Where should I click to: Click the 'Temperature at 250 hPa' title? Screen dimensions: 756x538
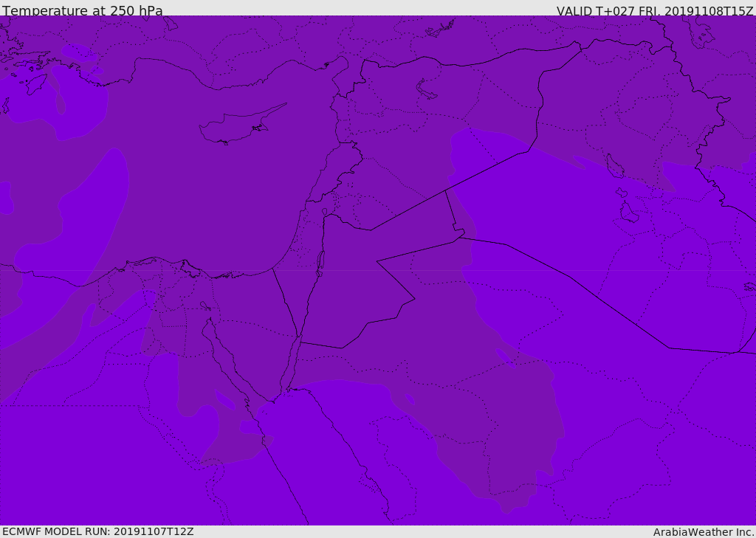[83, 10]
